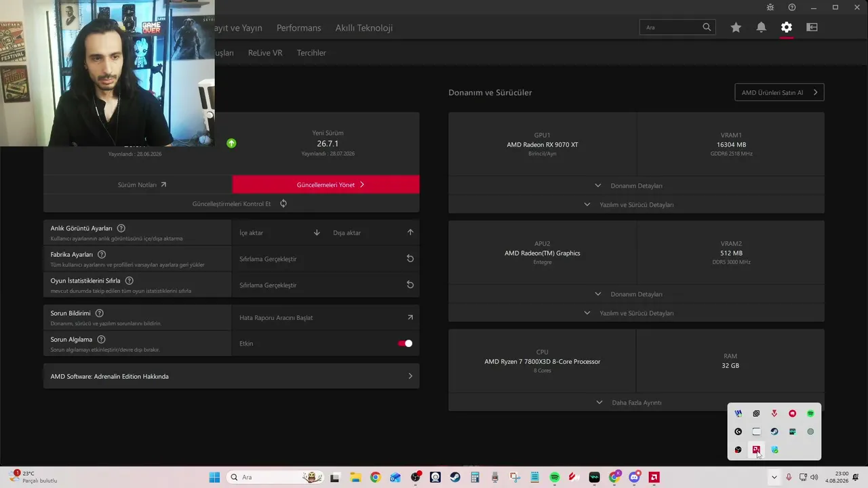Click AMD Ürünleri Satın Al
This screenshot has height=488, width=868.
point(779,92)
